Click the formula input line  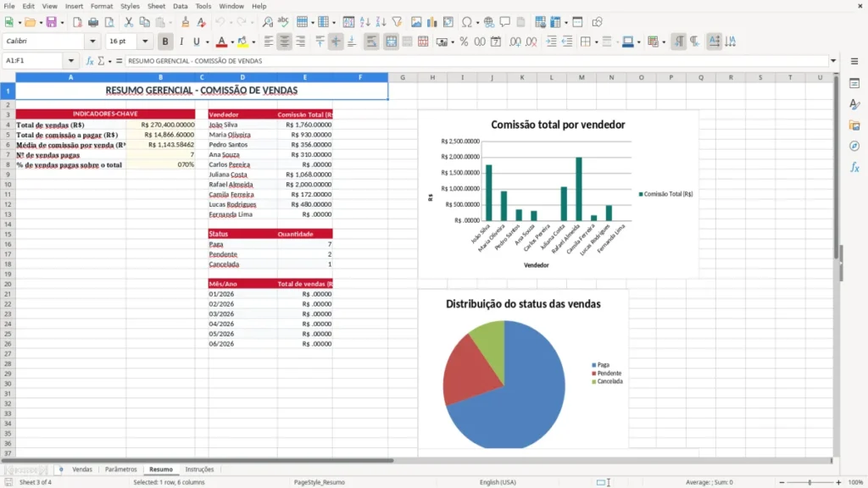[x=476, y=61]
